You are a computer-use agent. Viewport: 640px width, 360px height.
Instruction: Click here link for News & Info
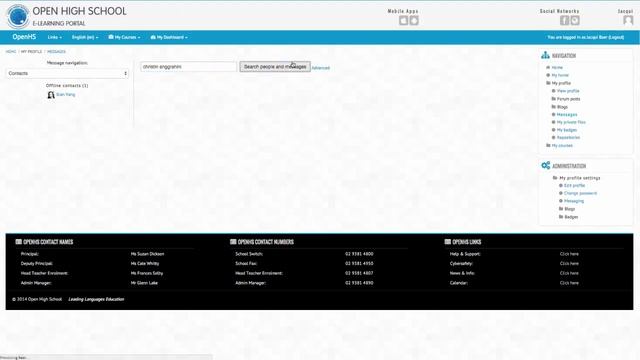(569, 273)
